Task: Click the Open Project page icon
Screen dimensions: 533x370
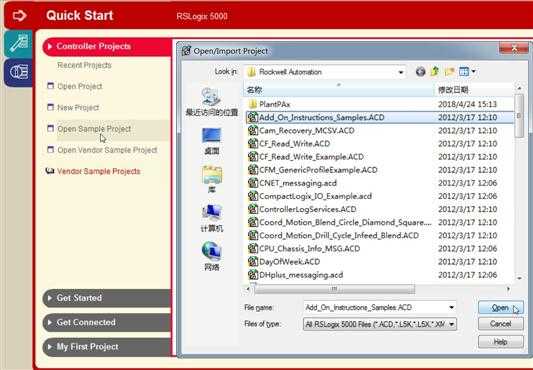Action: (x=50, y=86)
